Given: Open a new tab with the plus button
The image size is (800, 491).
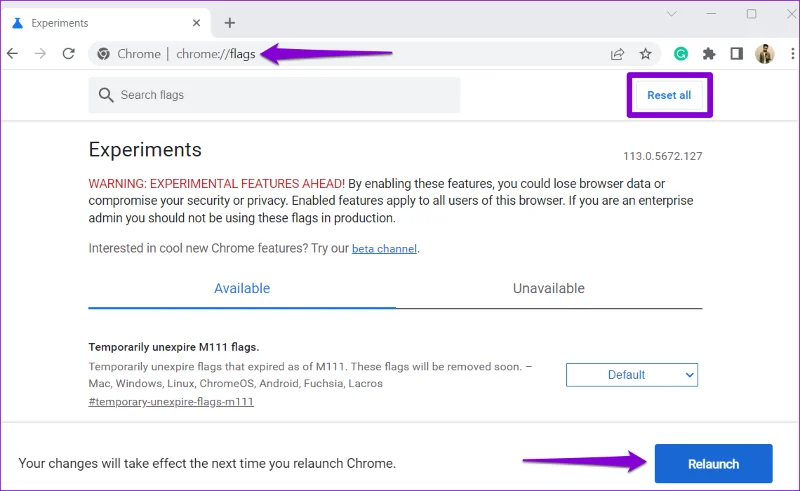Looking at the screenshot, I should point(230,23).
